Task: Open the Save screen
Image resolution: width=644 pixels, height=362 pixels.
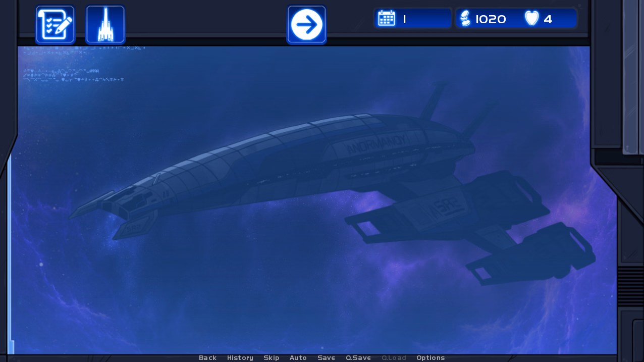Action: [326, 357]
